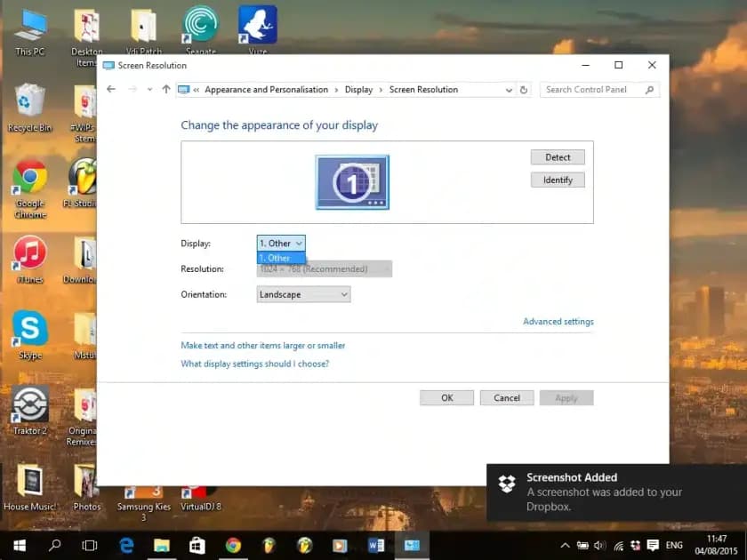Open 'What display settings should I choose?' link
Viewport: 747px width, 560px height.
(x=255, y=364)
